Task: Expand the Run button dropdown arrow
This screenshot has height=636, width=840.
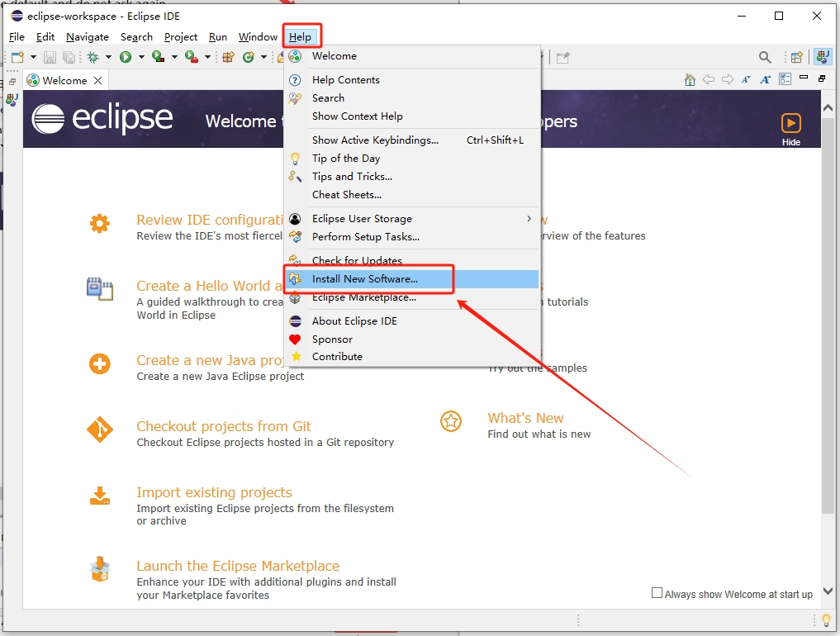Action: click(141, 57)
